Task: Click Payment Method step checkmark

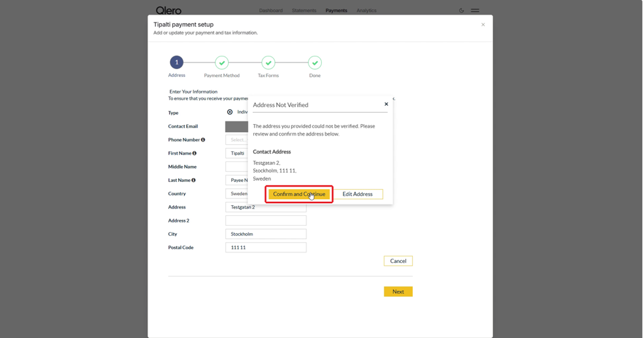Action: pos(222,63)
